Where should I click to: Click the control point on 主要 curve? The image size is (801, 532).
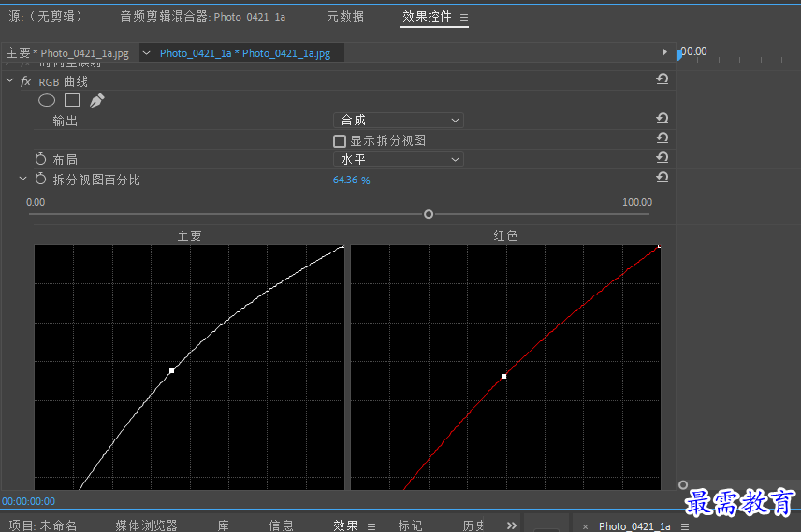(171, 370)
